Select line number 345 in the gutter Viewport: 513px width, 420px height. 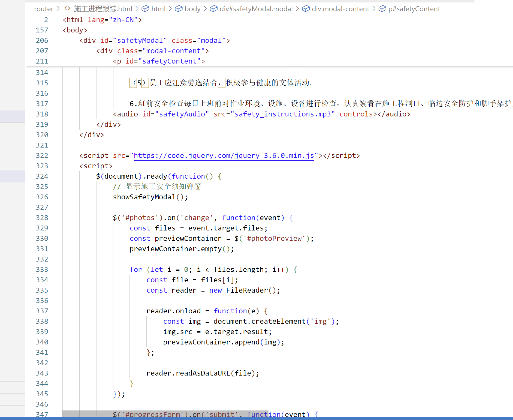click(42, 394)
